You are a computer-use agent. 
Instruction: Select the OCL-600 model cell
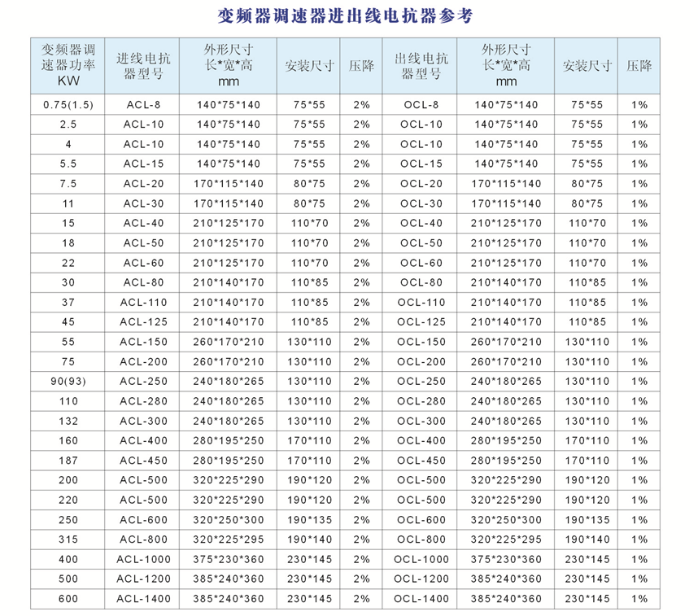click(x=421, y=520)
